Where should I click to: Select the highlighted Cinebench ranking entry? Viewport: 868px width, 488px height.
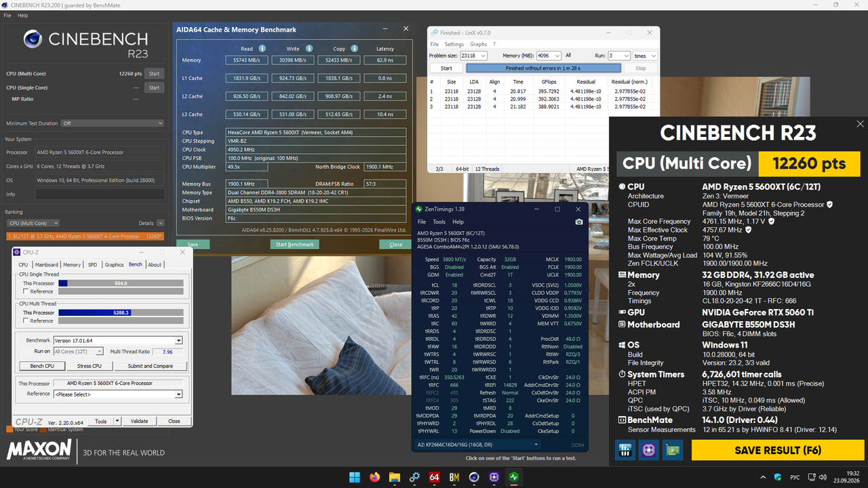pos(85,237)
